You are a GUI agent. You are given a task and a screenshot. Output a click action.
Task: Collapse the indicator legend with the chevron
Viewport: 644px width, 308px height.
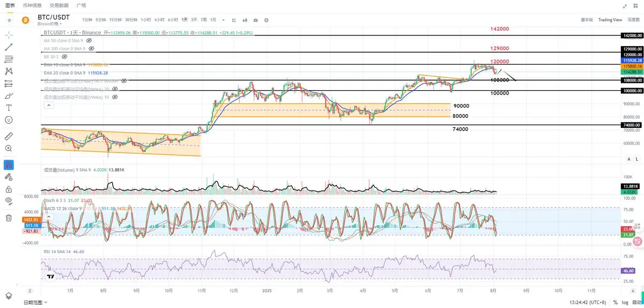click(49, 105)
